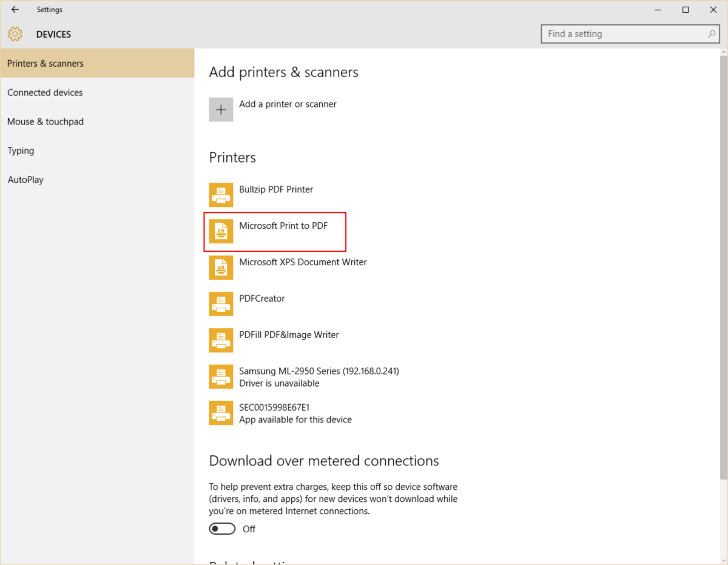Select Microsoft Print to PDF text

[283, 226]
